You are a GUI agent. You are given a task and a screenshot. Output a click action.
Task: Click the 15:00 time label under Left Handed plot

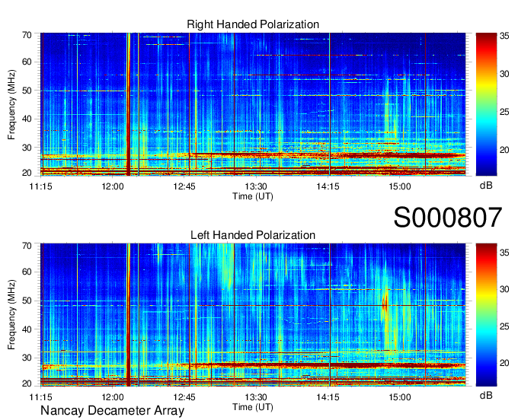click(400, 397)
